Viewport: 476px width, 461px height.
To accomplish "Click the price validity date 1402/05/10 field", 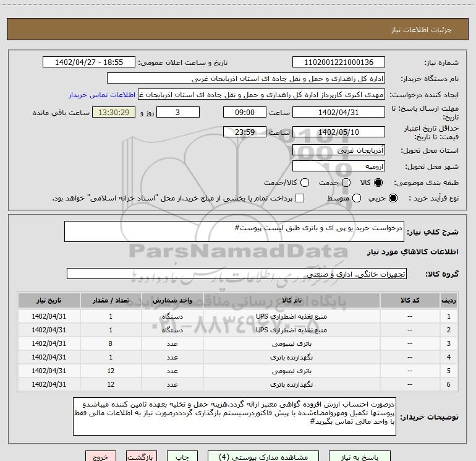I will pyautogui.click(x=339, y=132).
